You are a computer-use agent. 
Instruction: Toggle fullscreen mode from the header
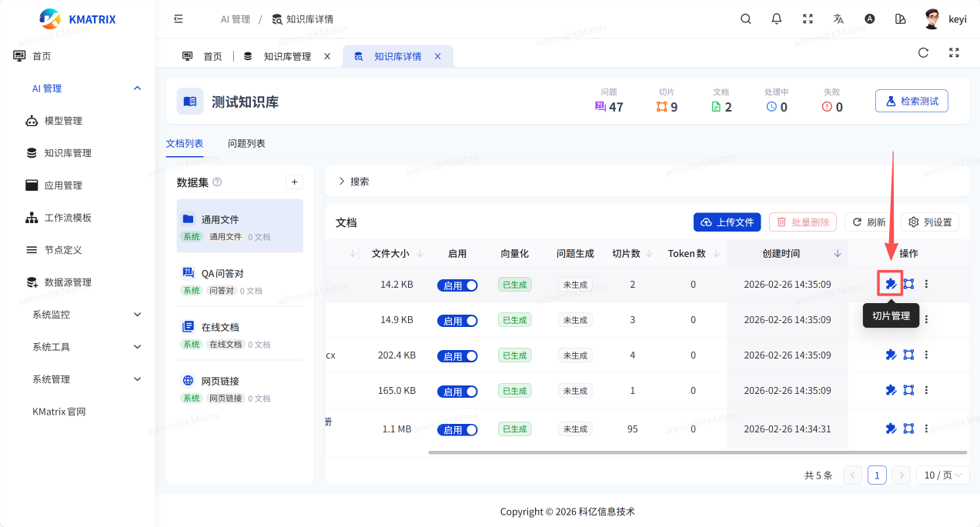tap(808, 19)
